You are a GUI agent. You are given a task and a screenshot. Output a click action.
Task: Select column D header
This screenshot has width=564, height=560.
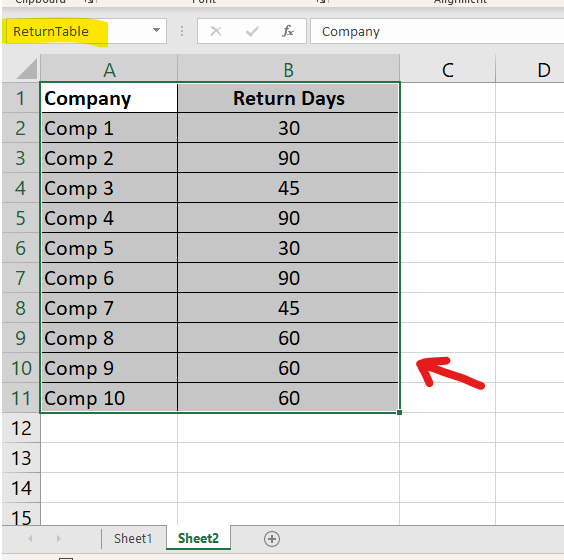pyautogui.click(x=530, y=68)
